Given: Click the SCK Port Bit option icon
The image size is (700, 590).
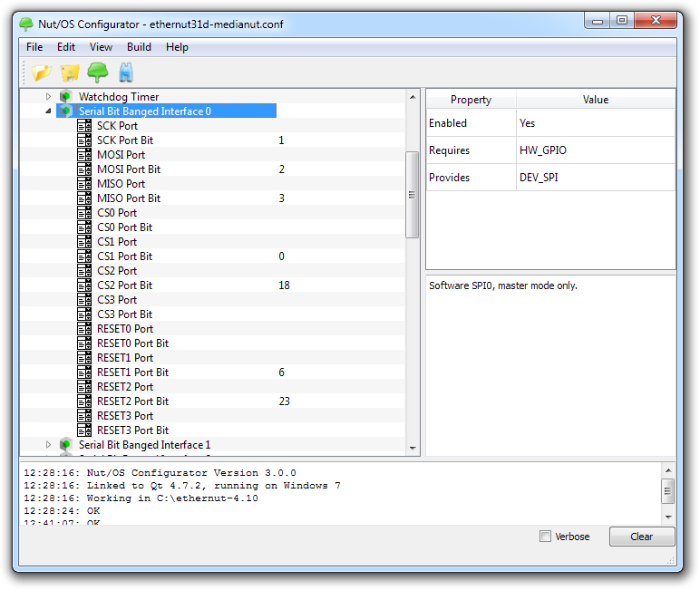Looking at the screenshot, I should pyautogui.click(x=84, y=140).
